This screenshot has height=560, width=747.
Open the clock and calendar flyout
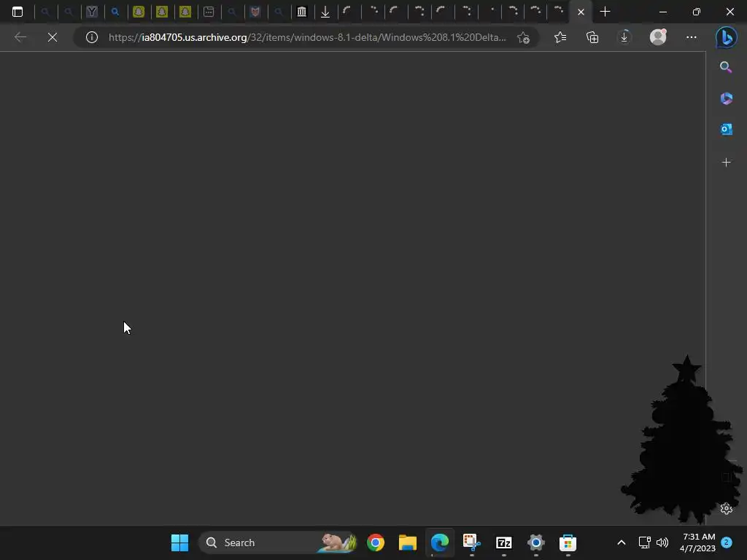coord(697,542)
